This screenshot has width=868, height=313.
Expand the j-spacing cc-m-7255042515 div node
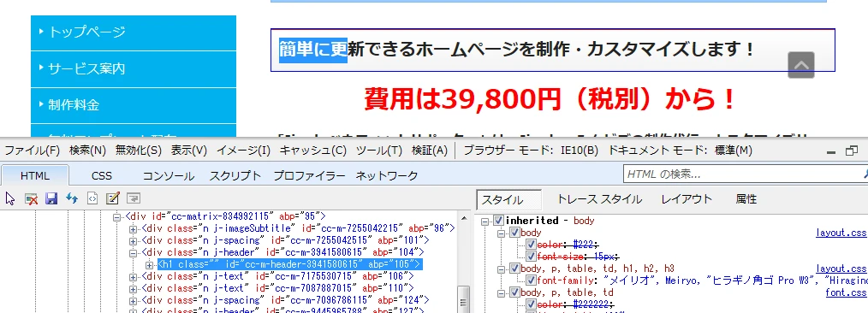[x=133, y=241]
